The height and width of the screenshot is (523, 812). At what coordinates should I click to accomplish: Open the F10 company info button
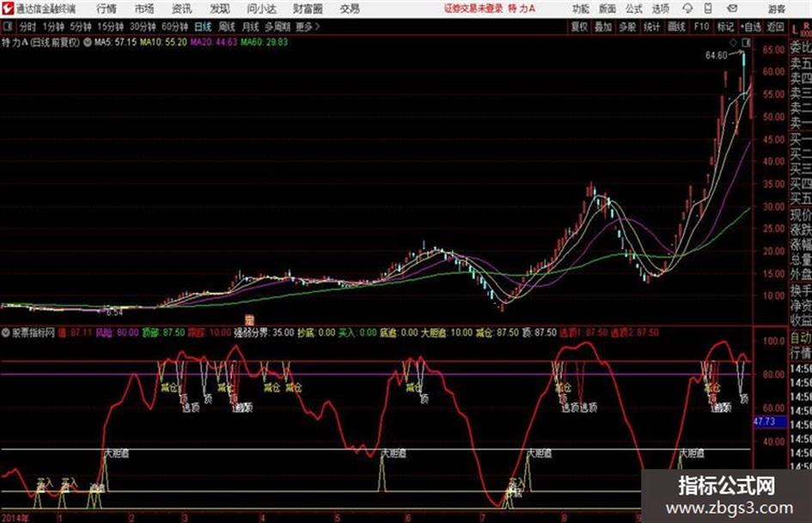701,27
